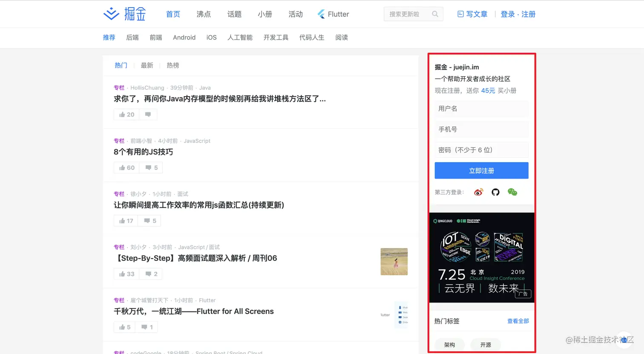Select the 开发工具 category tab
Screen dimensions: 644x354
pyautogui.click(x=276, y=37)
